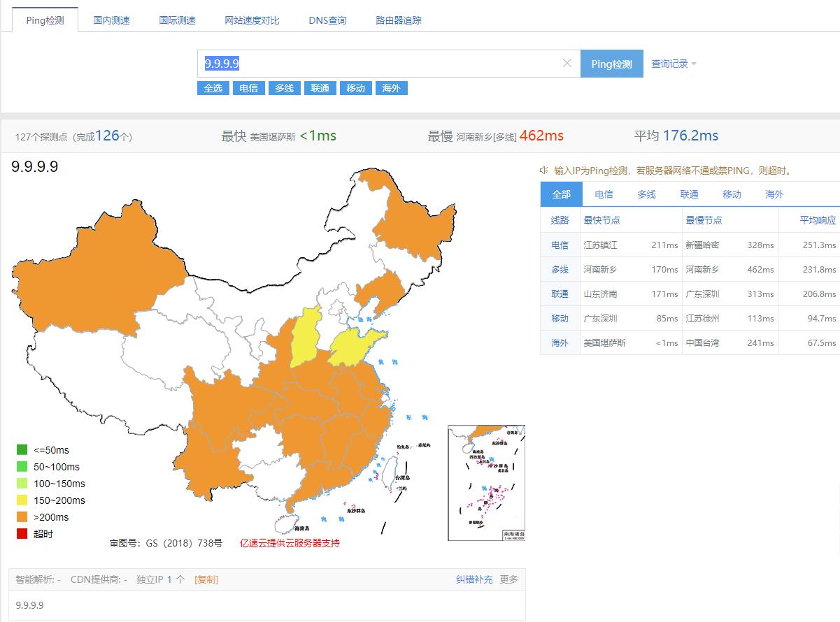Toggle the 移动 filter under the search box
Viewport: 840px width, 622px height.
(355, 88)
